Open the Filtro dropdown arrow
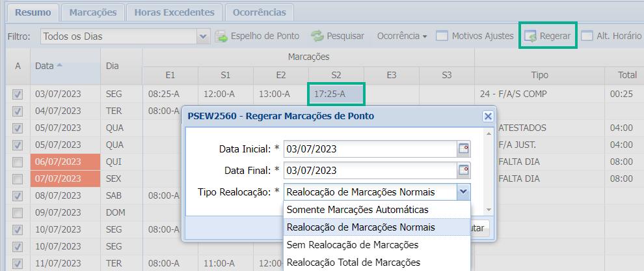Viewport: 644px width, 271px height. click(x=203, y=36)
